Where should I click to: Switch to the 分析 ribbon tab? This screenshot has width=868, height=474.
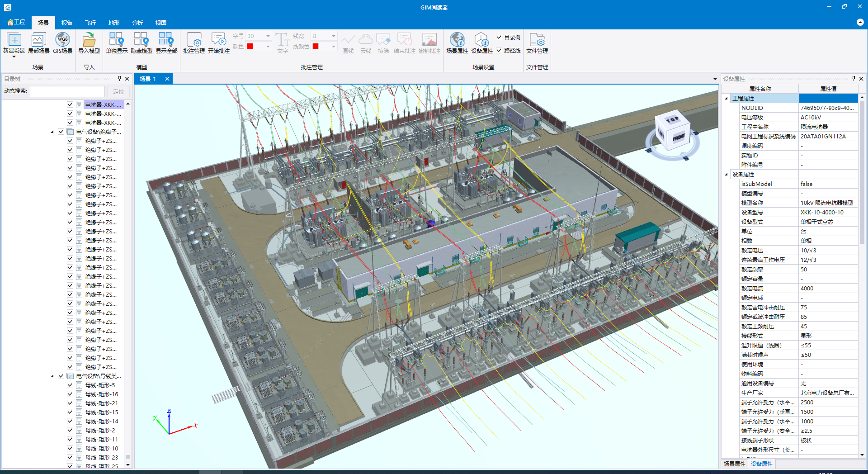pyautogui.click(x=137, y=23)
